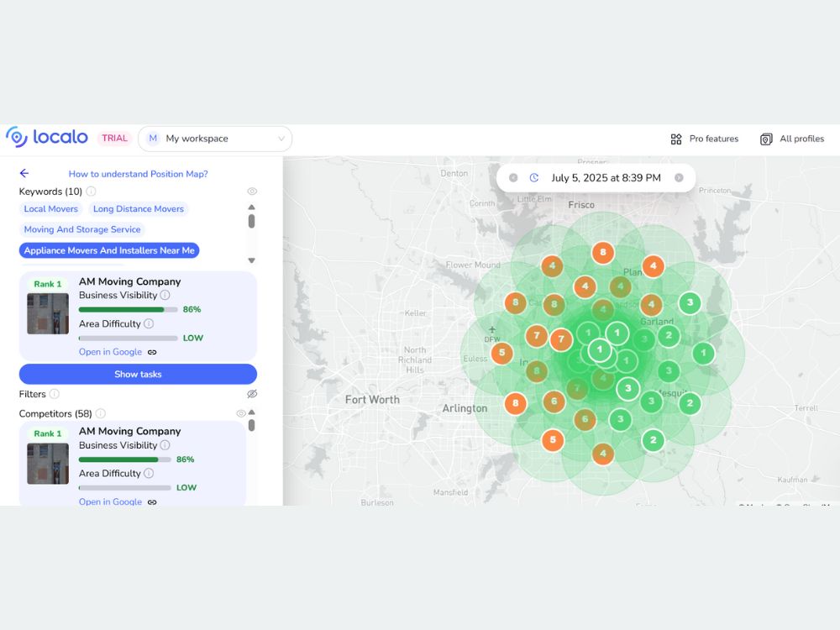Click the keywords list scrollbar thumb
The image size is (840, 630).
click(251, 221)
